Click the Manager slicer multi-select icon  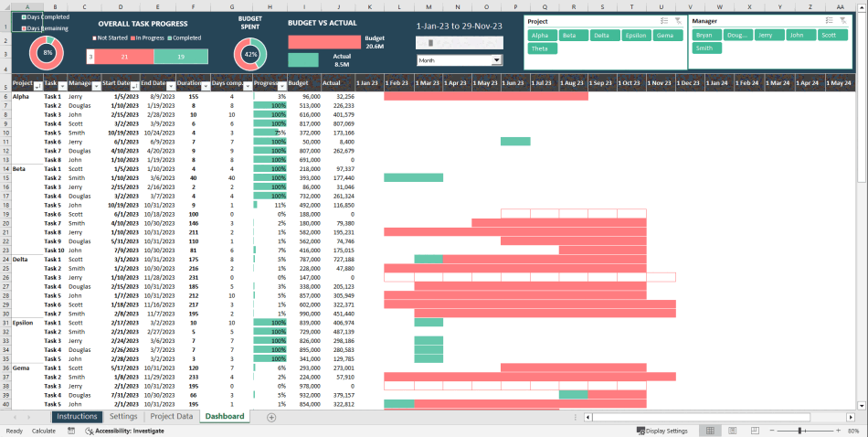[x=828, y=20]
